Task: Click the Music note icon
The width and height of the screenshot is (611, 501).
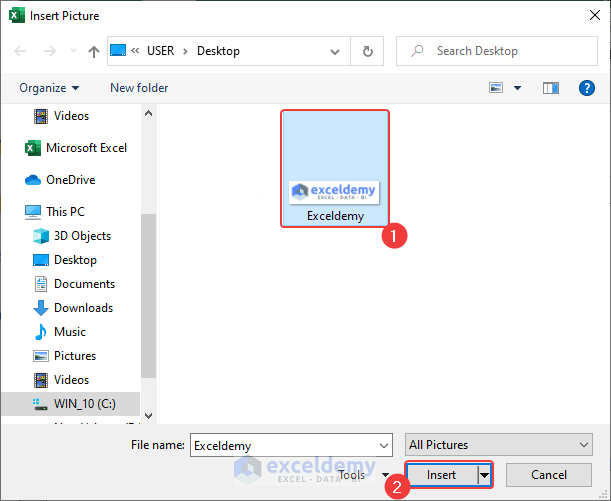Action: click(41, 332)
